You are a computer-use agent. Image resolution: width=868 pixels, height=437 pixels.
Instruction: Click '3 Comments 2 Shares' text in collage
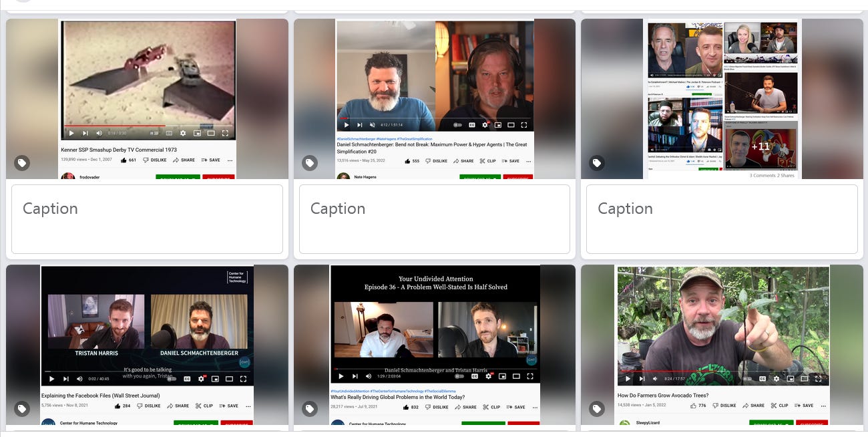click(x=772, y=175)
